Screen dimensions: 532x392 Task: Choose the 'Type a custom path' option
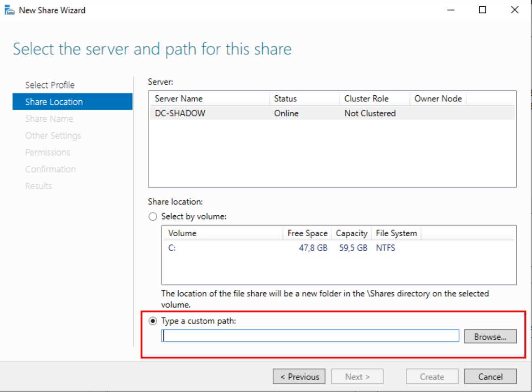(153, 321)
